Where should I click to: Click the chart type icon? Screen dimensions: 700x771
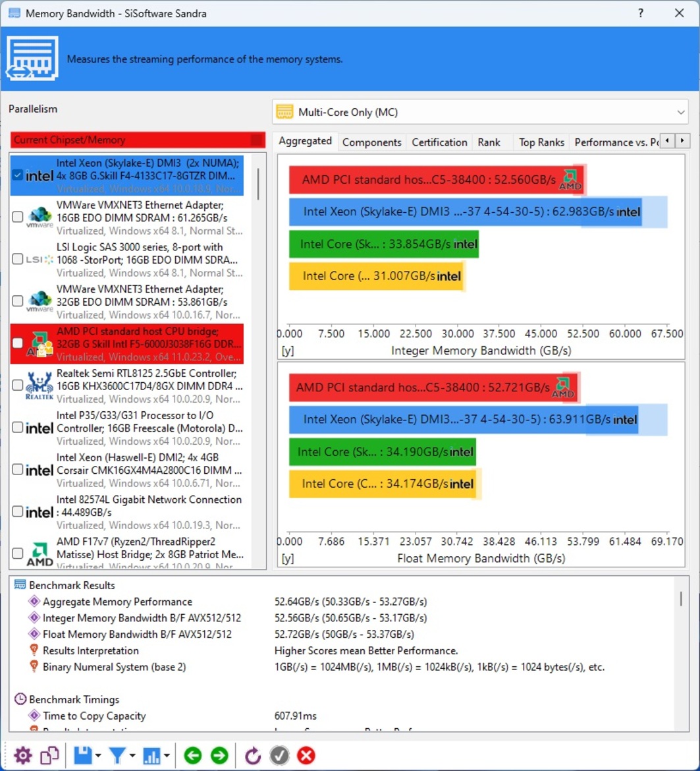click(x=152, y=755)
